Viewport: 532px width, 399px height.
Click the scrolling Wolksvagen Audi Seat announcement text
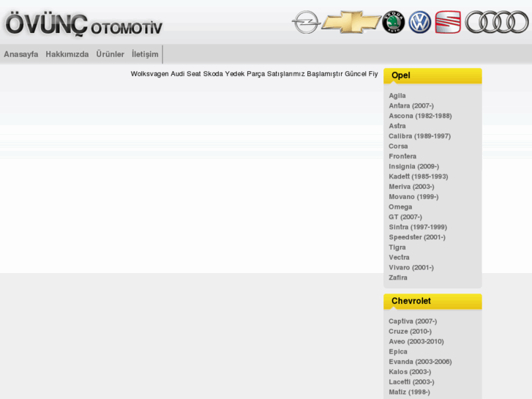coord(254,74)
